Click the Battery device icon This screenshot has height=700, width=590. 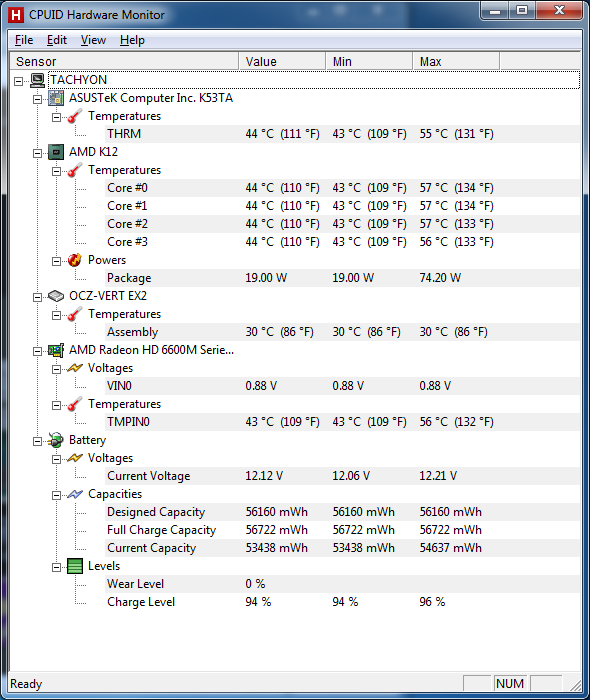point(56,440)
